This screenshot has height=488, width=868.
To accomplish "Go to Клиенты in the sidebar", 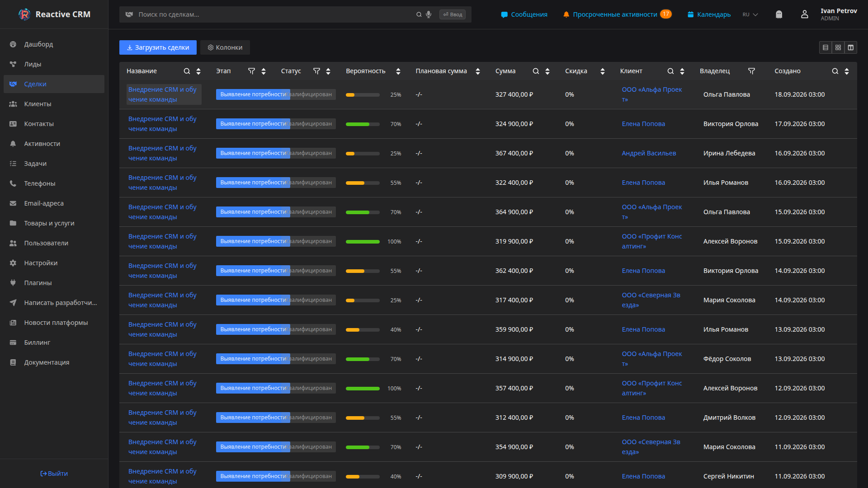I will tap(54, 104).
